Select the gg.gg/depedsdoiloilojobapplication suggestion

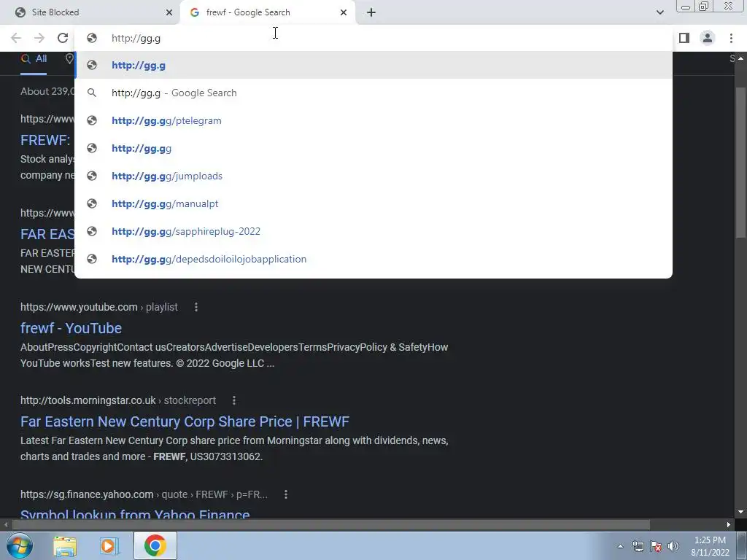point(373,259)
